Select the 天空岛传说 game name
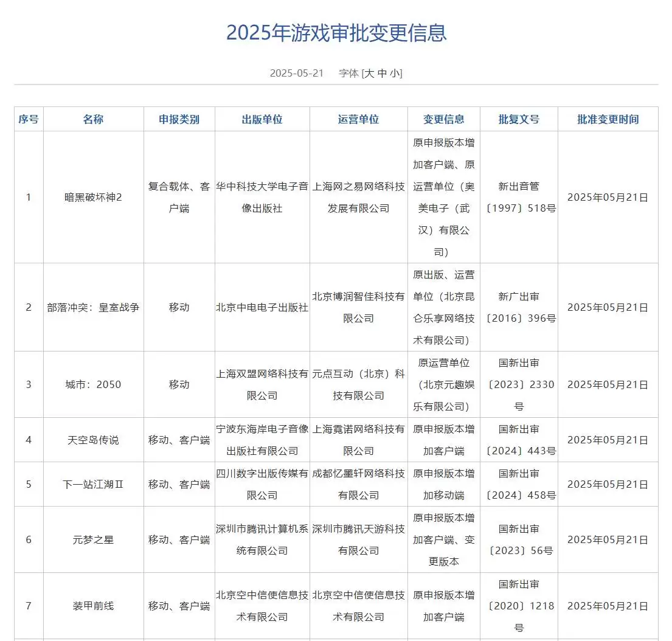 pos(93,440)
